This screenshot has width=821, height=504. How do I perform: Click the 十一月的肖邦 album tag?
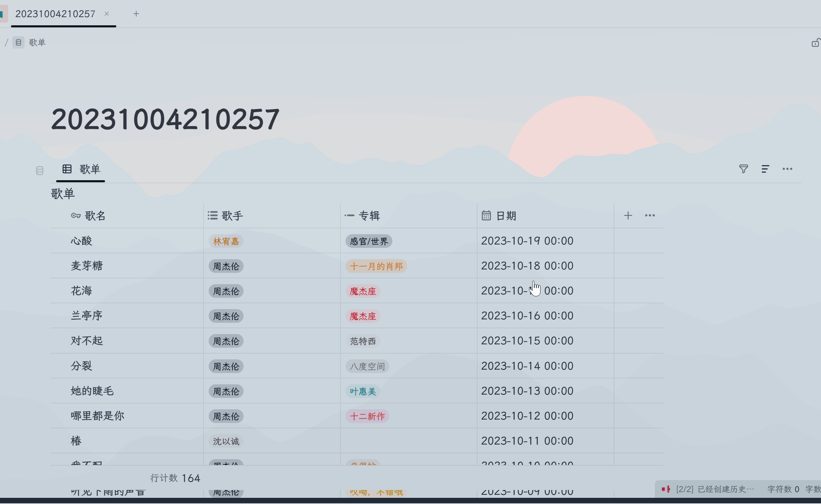point(376,266)
